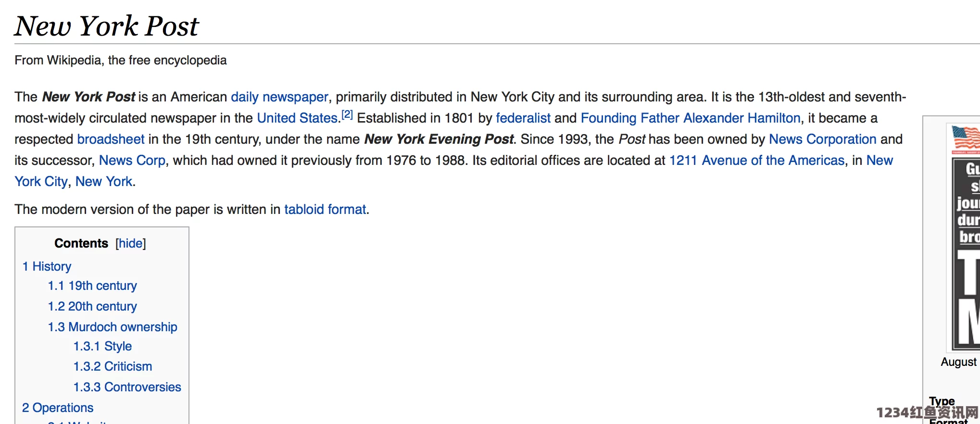Follow the Founding Father link
980x424 pixels.
point(630,118)
